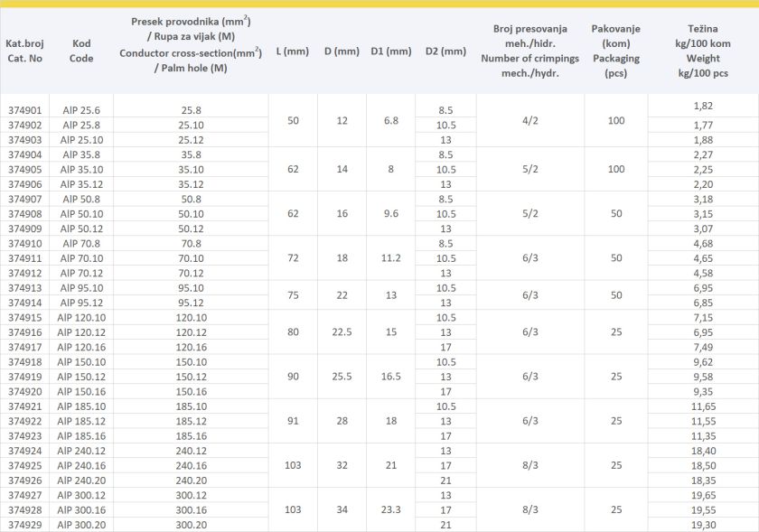Click the Conductor cross-section column header

tap(191, 44)
